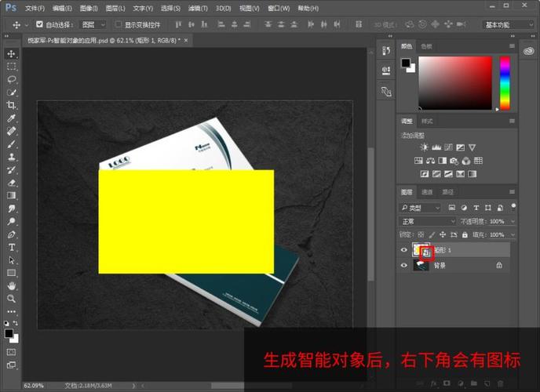Screen dimensions: 540x392
Task: Lock all on selected layer
Action: click(x=465, y=235)
